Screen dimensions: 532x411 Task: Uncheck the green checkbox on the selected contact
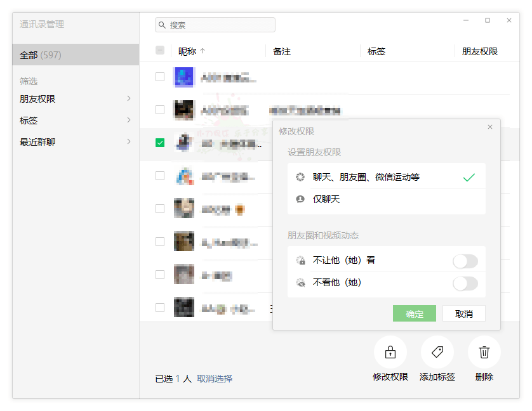tap(159, 142)
